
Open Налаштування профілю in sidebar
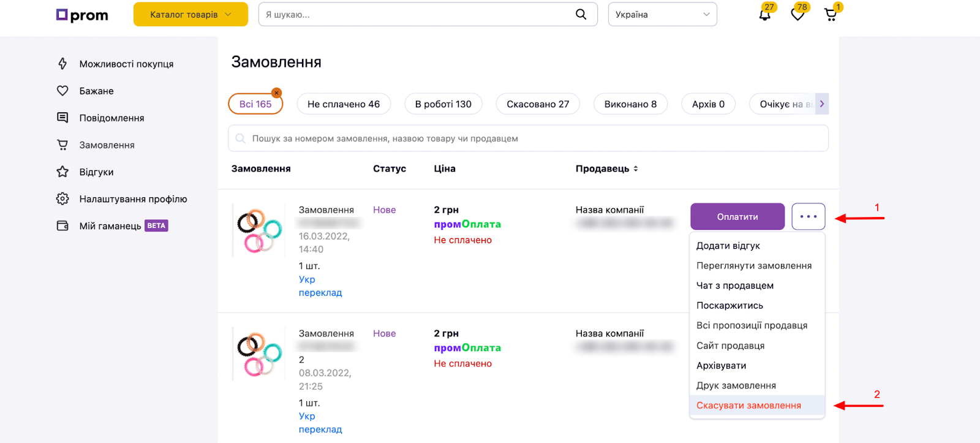[x=133, y=199]
